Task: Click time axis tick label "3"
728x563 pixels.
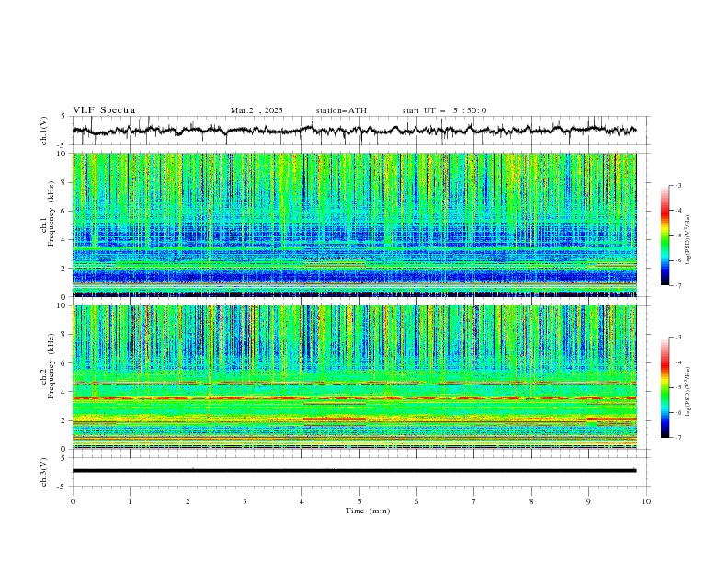Action: coord(245,501)
